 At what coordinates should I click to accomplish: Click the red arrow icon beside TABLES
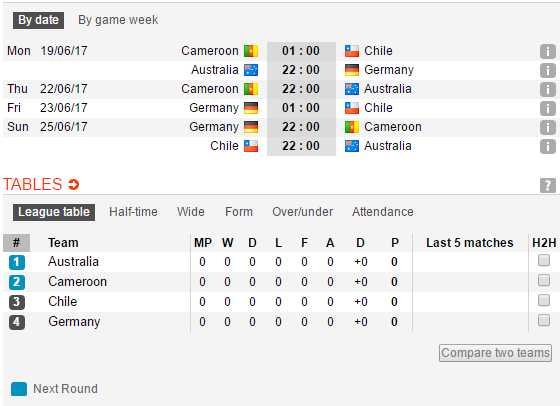74,185
